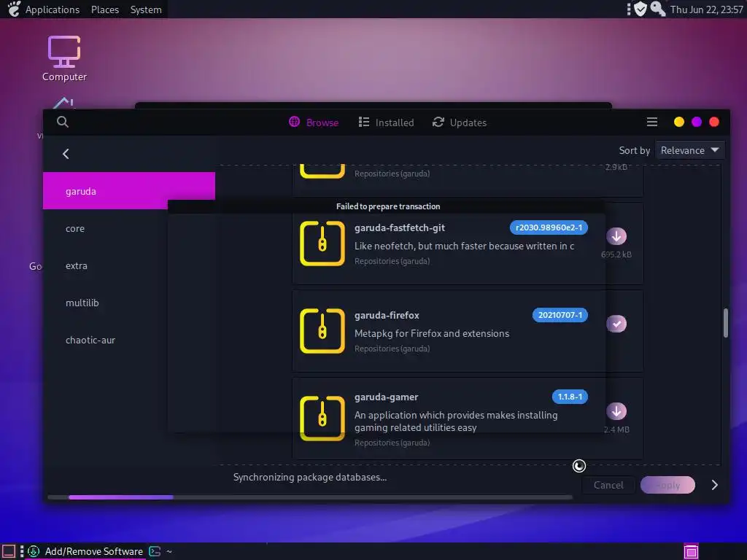Screen dimensions: 747x560
Task: Click the refresh icon beside Updates
Action: coord(438,122)
